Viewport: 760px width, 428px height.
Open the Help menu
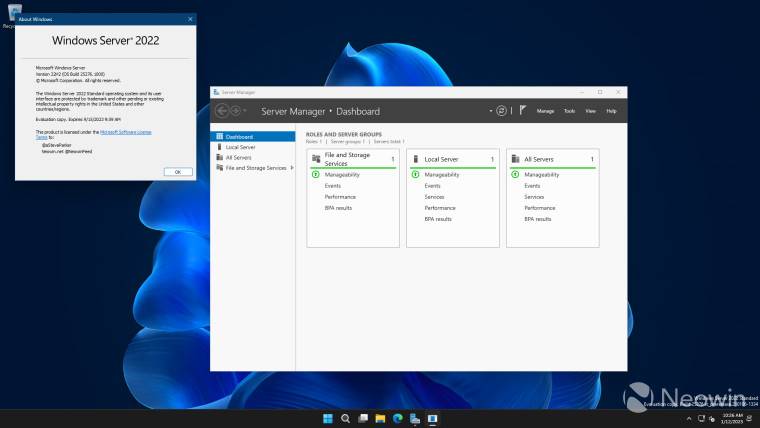[611, 111]
